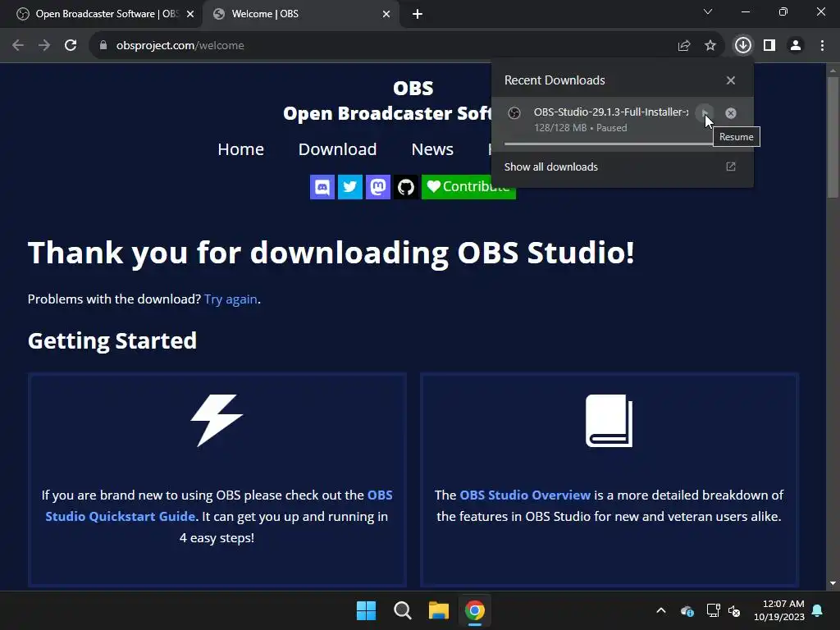This screenshot has width=840, height=630.
Task: Open downloads page via external icon
Action: 731,167
